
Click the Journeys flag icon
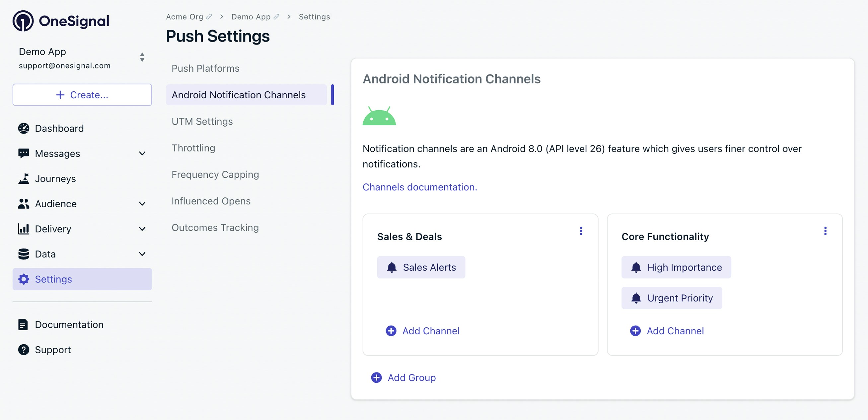[x=23, y=178]
